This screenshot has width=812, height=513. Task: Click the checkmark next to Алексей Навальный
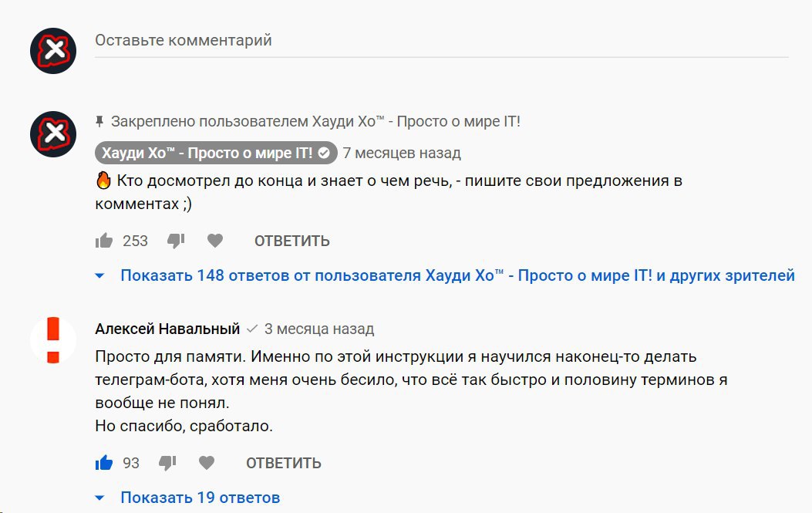coord(252,329)
